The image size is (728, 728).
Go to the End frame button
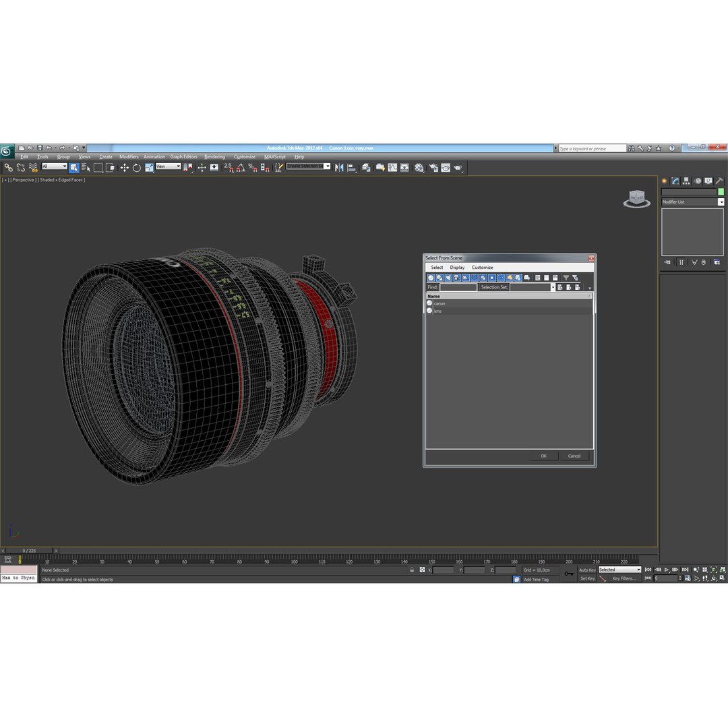pos(686,570)
